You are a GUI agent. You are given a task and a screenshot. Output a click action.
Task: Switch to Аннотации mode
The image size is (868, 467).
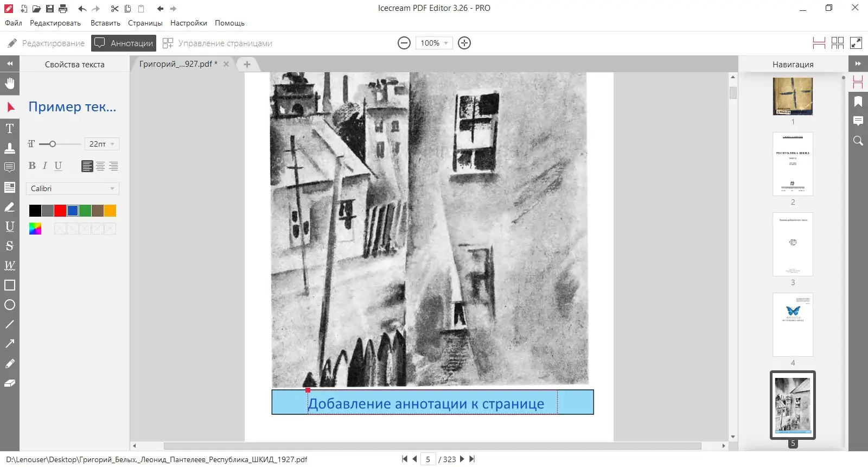[x=124, y=43]
